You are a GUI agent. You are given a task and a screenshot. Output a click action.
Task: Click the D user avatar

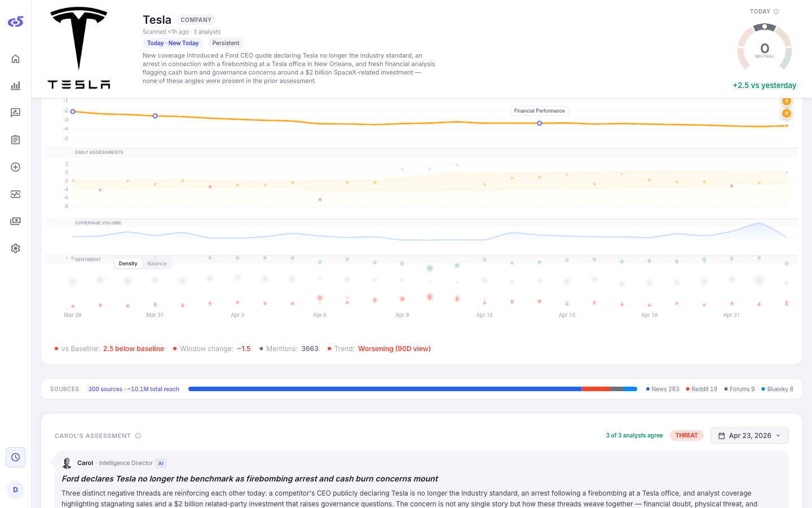15,490
